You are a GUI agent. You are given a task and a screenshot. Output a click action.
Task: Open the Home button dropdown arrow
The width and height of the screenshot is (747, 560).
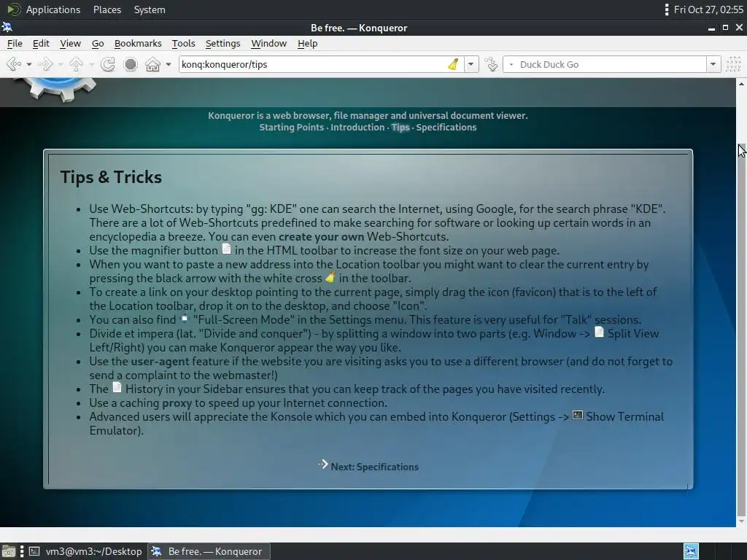[x=169, y=64]
